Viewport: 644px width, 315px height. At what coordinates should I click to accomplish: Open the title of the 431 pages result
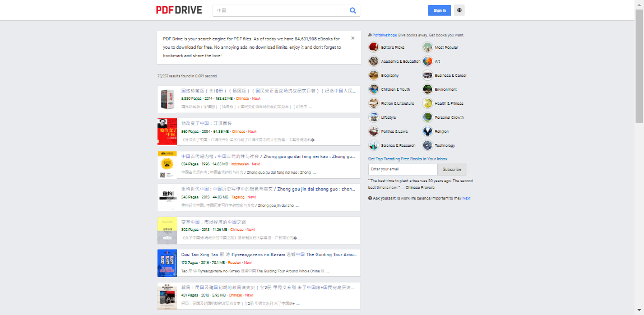(x=268, y=288)
